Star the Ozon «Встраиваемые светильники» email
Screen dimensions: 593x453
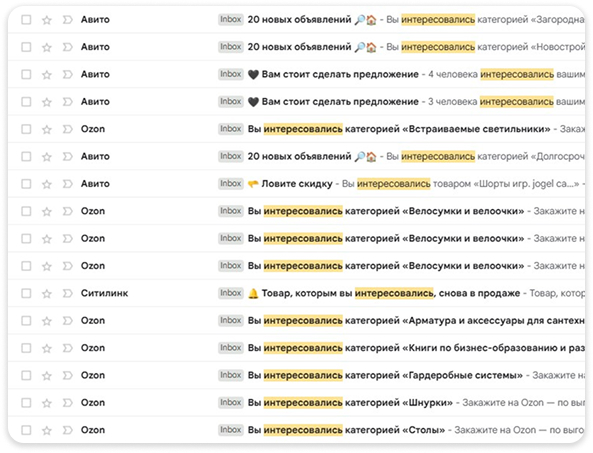pyautogui.click(x=47, y=129)
